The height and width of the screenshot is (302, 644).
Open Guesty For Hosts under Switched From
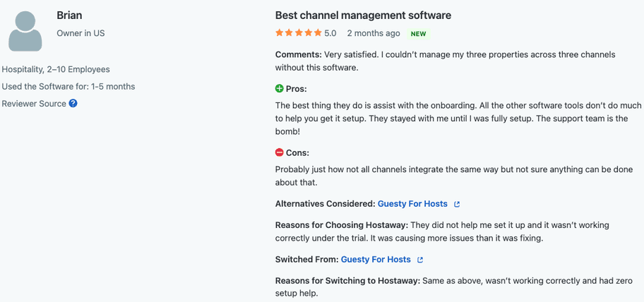376,260
